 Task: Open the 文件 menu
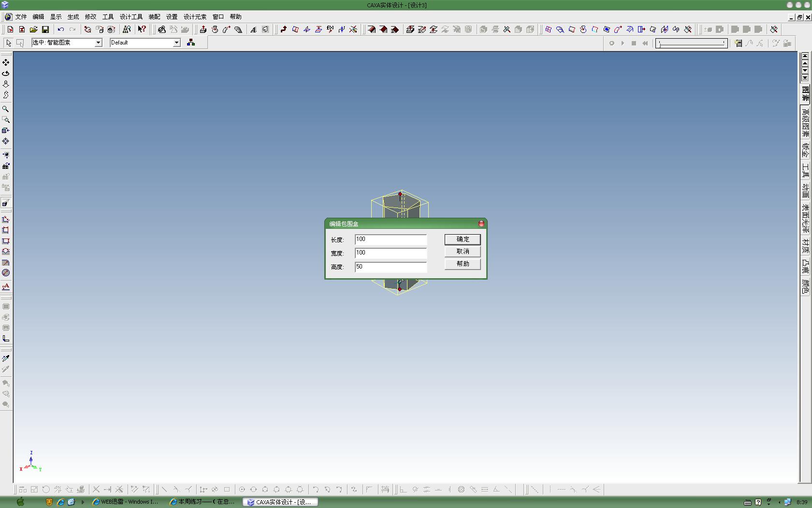click(x=21, y=17)
